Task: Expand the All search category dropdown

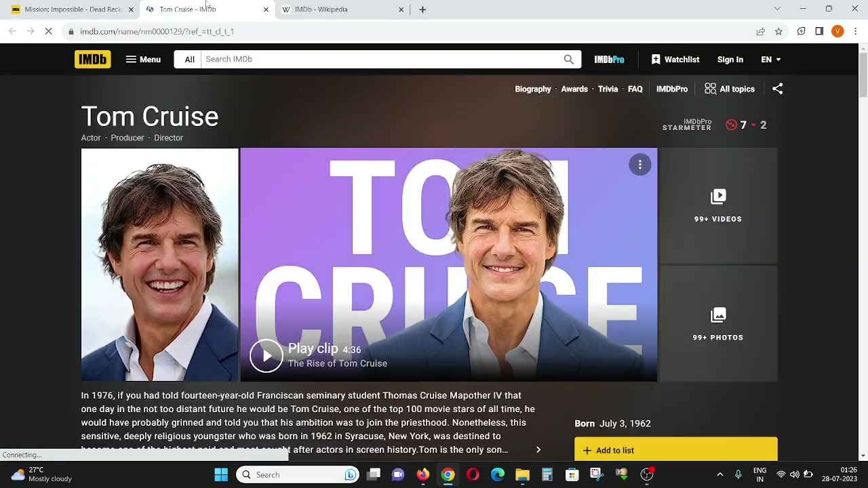Action: pyautogui.click(x=189, y=59)
